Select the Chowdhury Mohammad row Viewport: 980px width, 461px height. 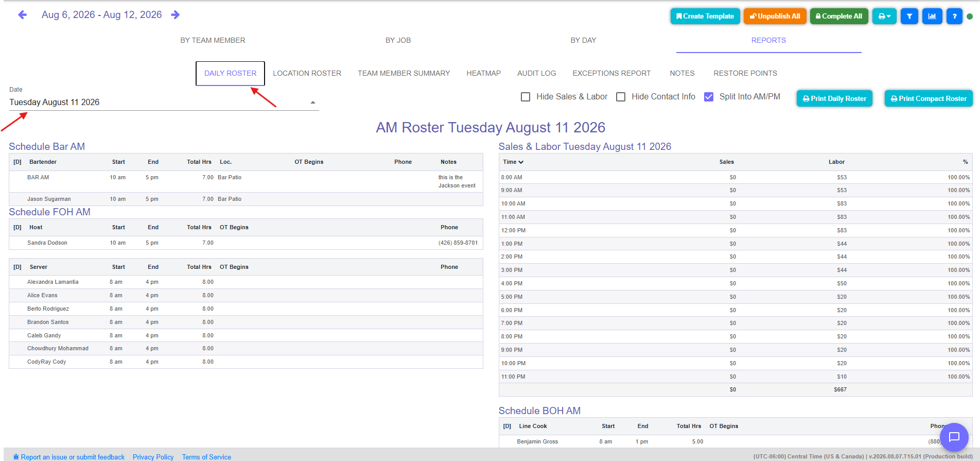point(246,348)
